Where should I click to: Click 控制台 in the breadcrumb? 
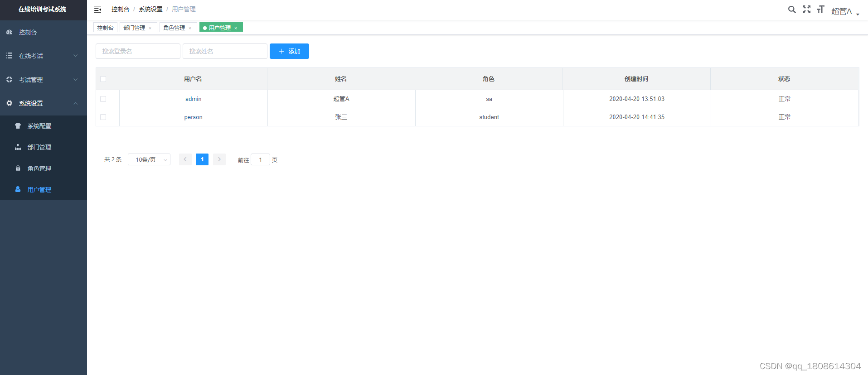120,9
